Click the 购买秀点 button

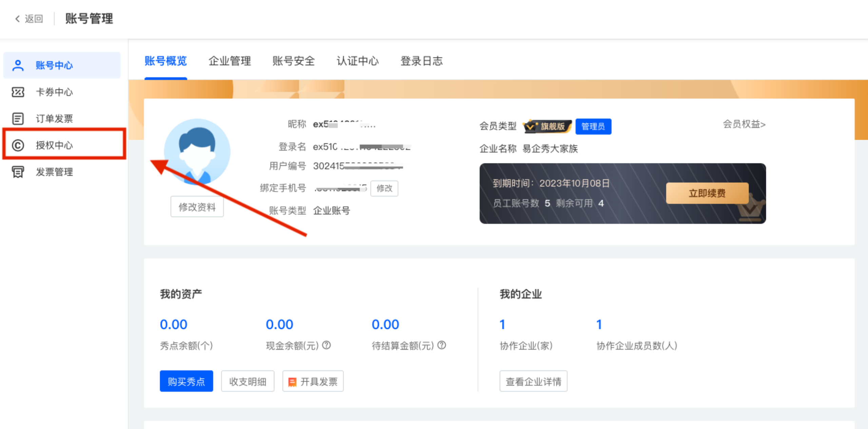186,381
